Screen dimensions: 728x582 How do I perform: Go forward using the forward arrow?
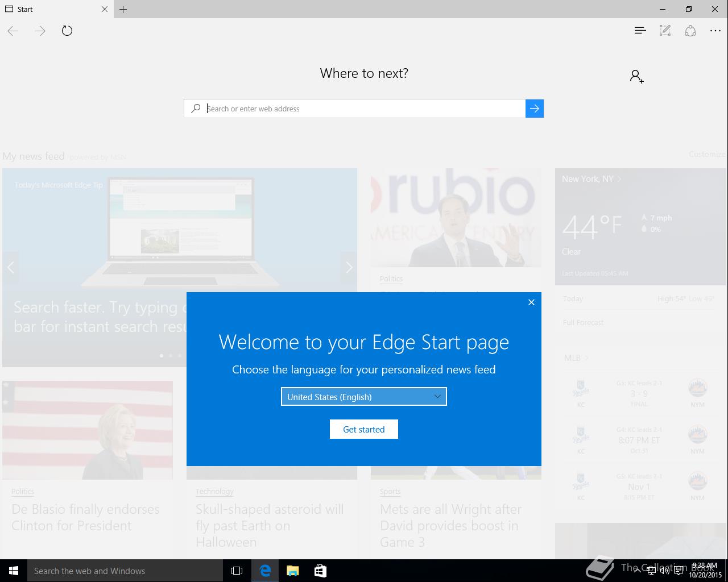coord(40,31)
